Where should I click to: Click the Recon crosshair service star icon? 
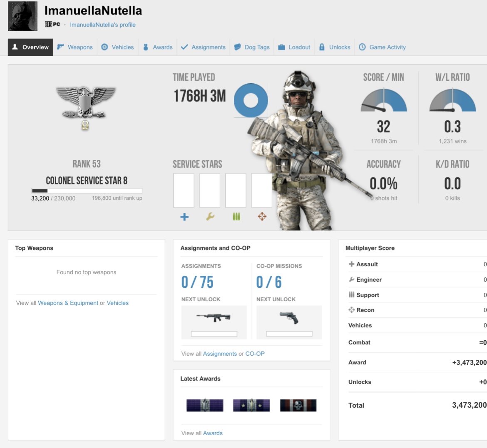tap(262, 217)
